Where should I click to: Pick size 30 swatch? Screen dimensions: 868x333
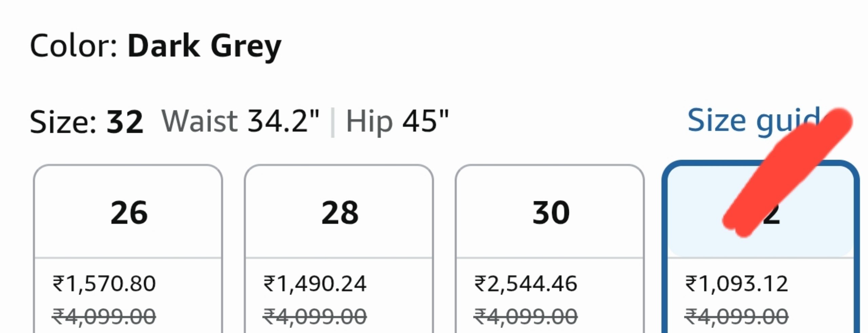point(550,249)
